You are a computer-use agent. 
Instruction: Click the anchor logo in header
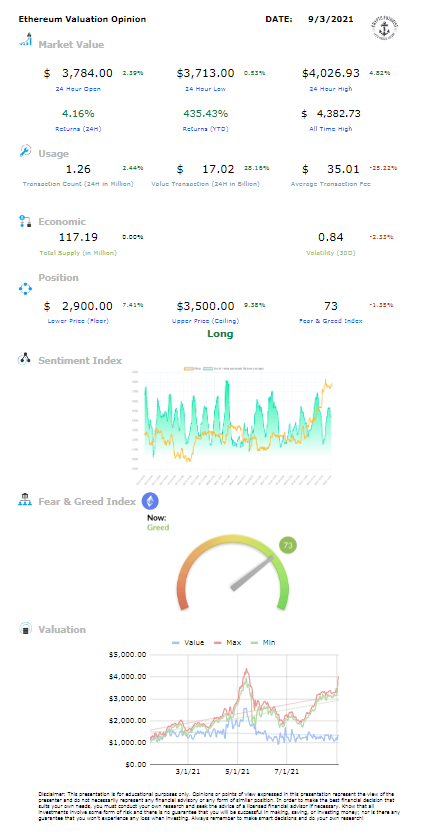pos(384,28)
